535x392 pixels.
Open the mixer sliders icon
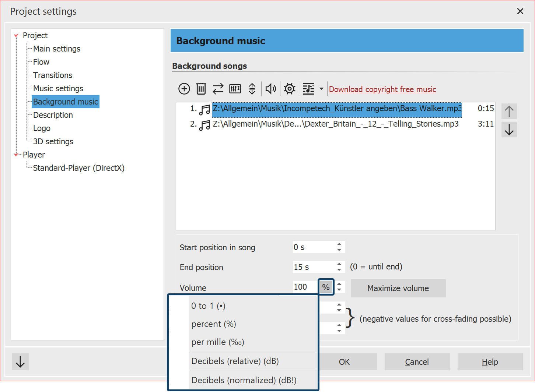(x=235, y=89)
